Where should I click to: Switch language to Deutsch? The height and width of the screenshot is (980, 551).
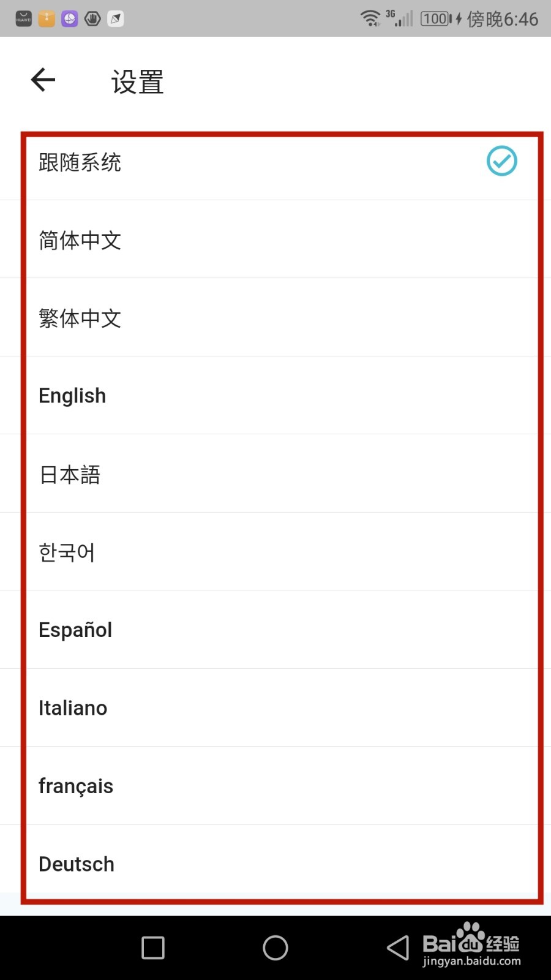pyautogui.click(x=275, y=864)
